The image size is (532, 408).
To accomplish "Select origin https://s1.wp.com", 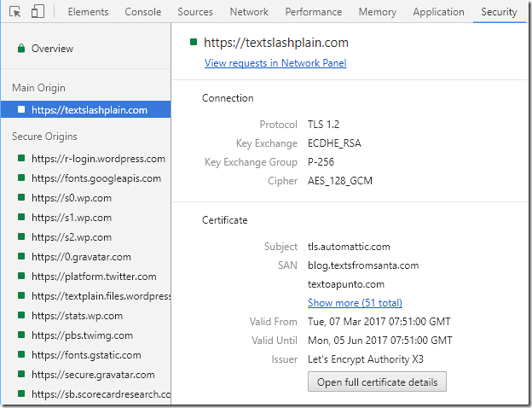I will coord(86,218).
